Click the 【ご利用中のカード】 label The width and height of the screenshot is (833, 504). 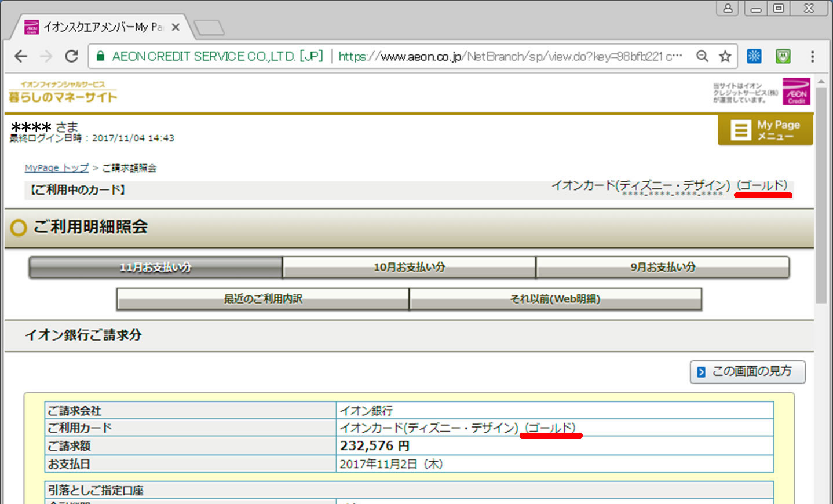pos(77,190)
